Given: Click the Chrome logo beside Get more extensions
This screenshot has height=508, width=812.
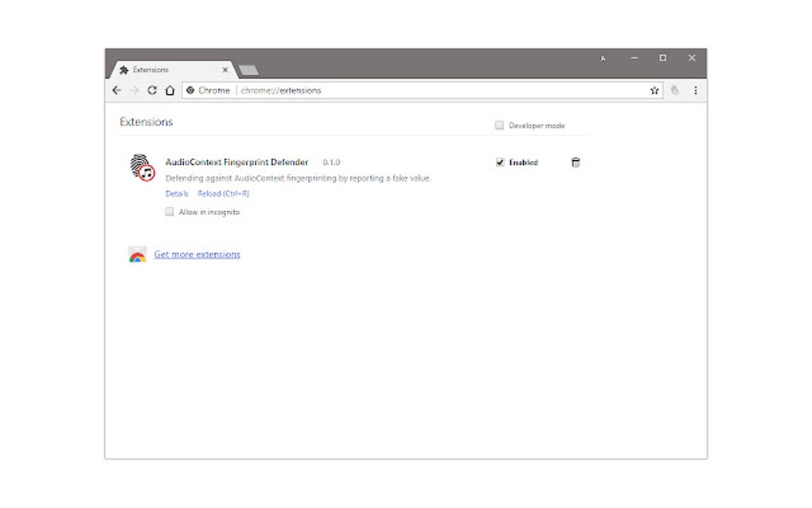Looking at the screenshot, I should coord(138,254).
